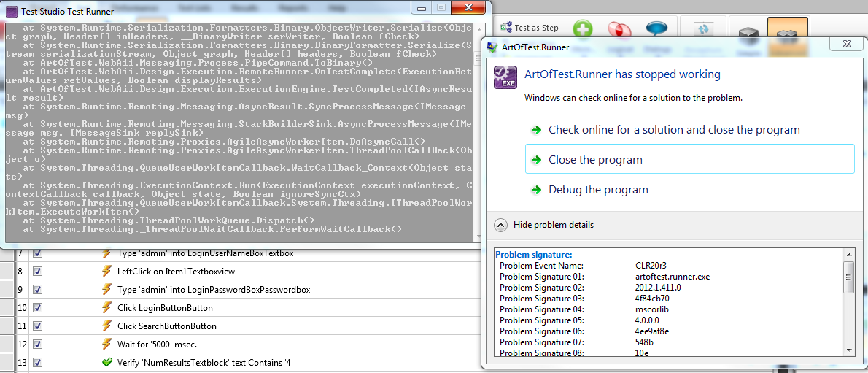Screen dimensions: 868x373
Task: Click lightning icon beside Click LoginButtonButton
Action: pos(106,307)
